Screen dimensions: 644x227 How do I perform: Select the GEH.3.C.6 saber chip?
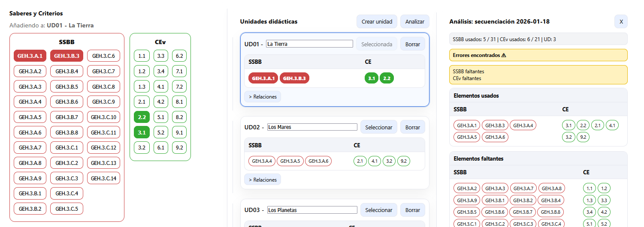point(103,56)
